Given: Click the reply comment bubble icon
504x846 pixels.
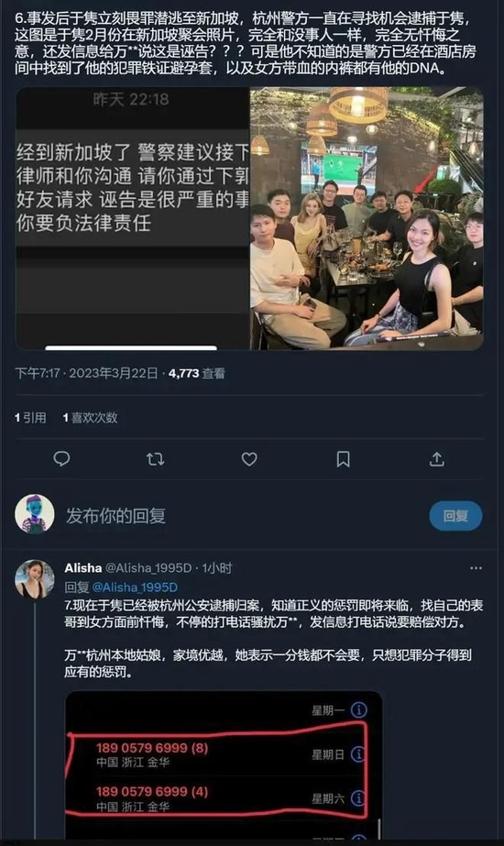Looking at the screenshot, I should coord(61,459).
